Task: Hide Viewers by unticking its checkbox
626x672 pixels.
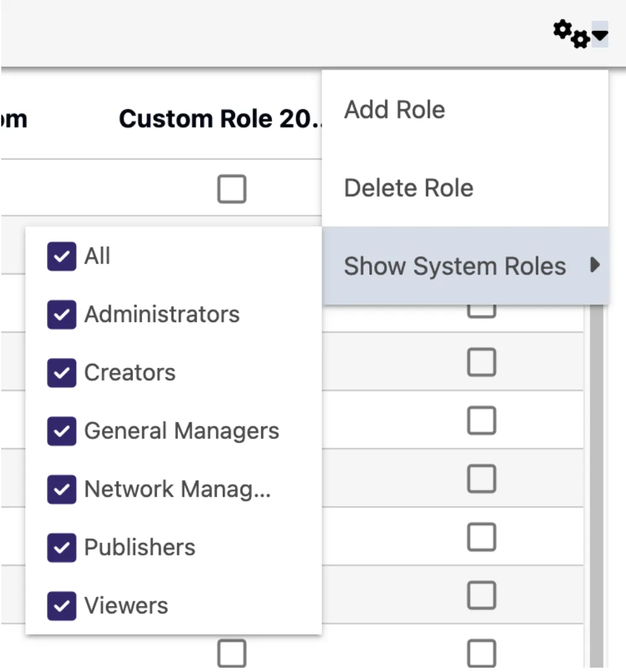Action: click(x=62, y=606)
